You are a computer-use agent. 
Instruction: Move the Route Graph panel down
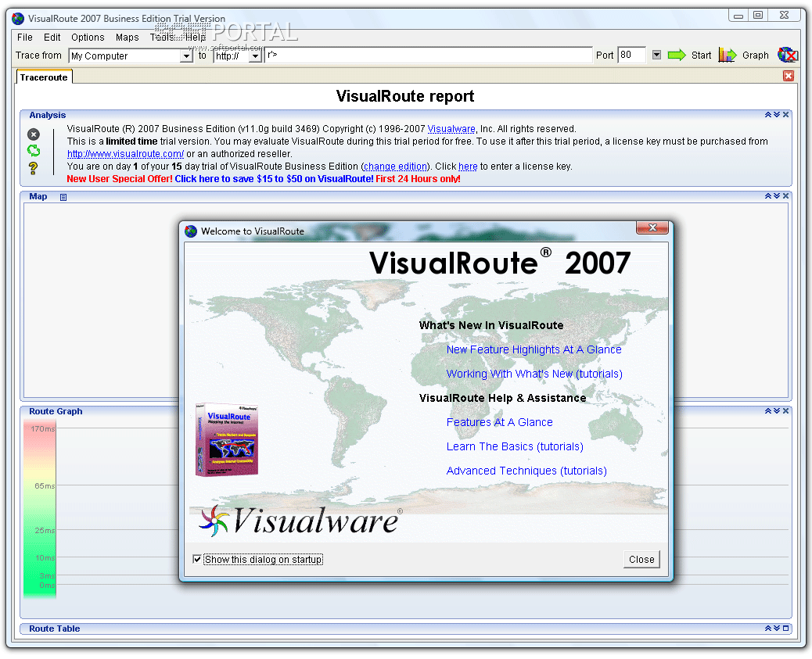pos(777,411)
